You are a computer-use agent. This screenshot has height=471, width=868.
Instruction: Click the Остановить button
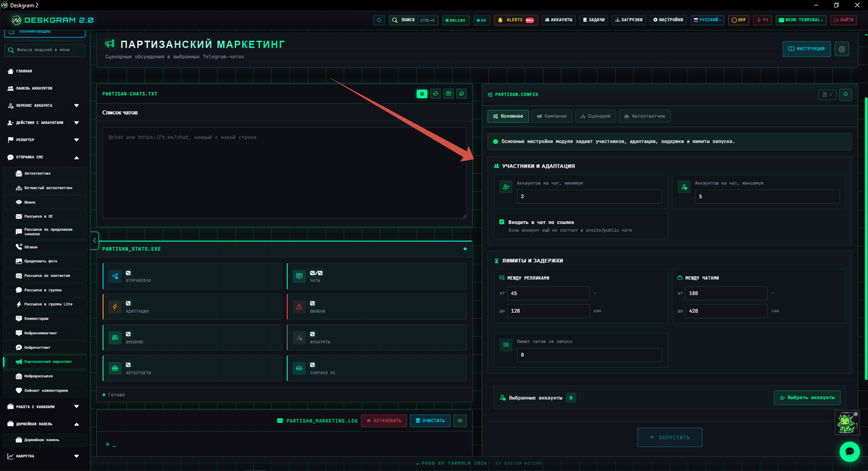383,421
